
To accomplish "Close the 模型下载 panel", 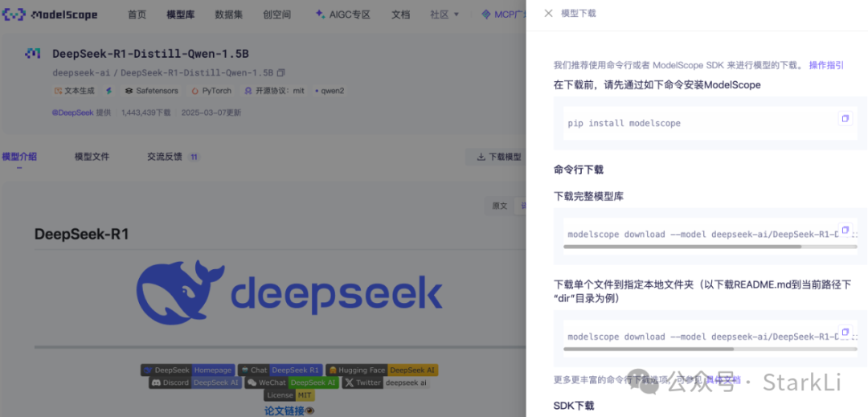I will tap(548, 14).
